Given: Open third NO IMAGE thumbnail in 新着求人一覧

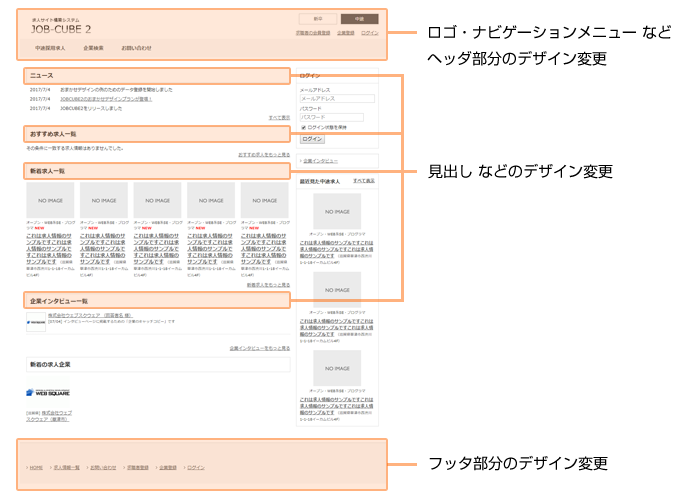Looking at the screenshot, I should pyautogui.click(x=157, y=200).
